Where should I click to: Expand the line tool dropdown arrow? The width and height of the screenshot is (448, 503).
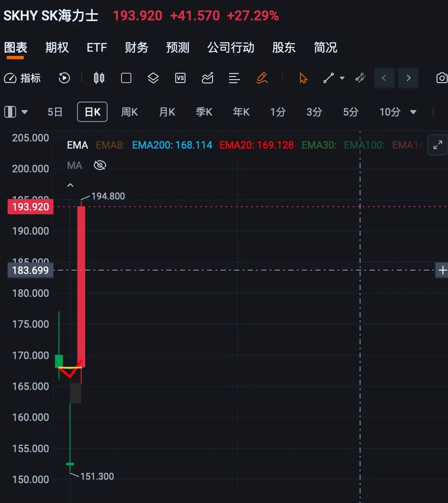pos(342,78)
